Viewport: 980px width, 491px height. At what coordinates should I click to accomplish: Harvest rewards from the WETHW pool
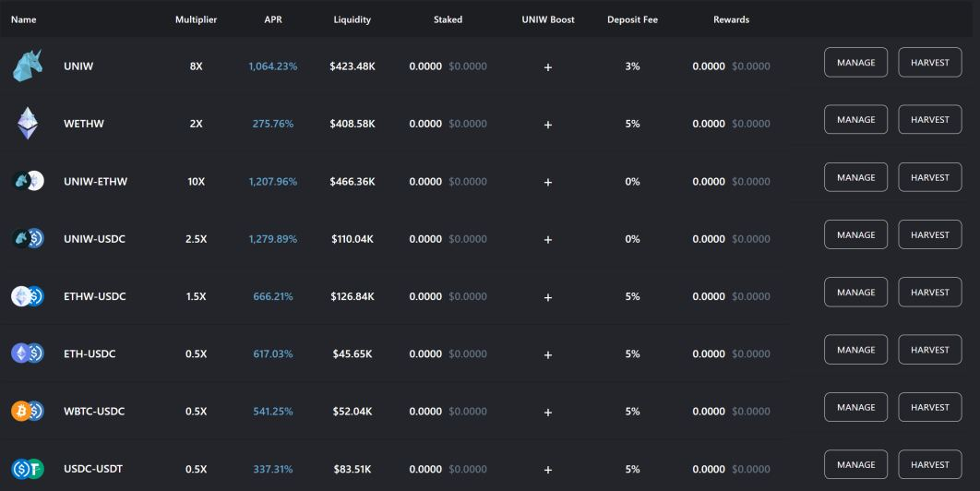[x=930, y=119]
